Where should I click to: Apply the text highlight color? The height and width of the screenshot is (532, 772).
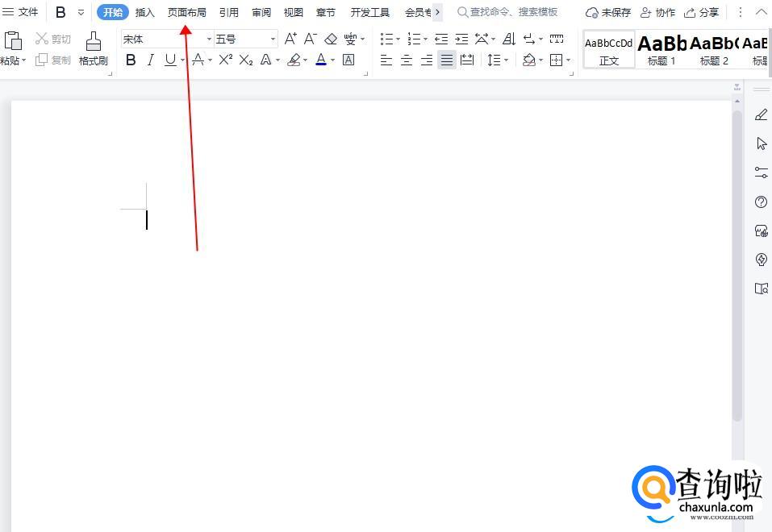click(x=294, y=60)
